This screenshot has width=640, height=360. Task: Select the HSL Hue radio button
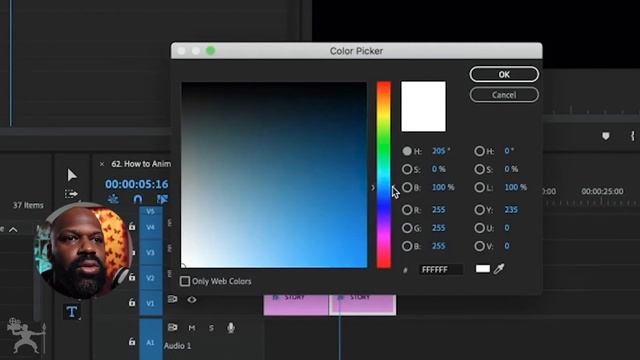(x=480, y=151)
